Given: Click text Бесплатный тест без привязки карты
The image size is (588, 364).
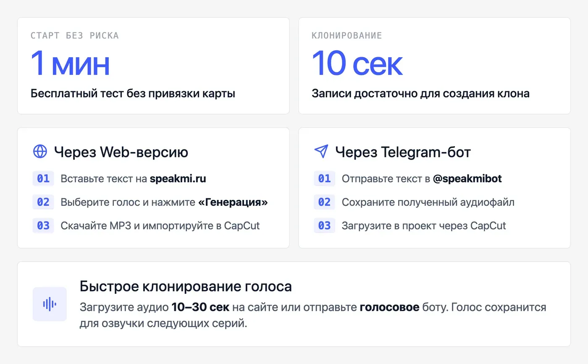Looking at the screenshot, I should tap(133, 94).
